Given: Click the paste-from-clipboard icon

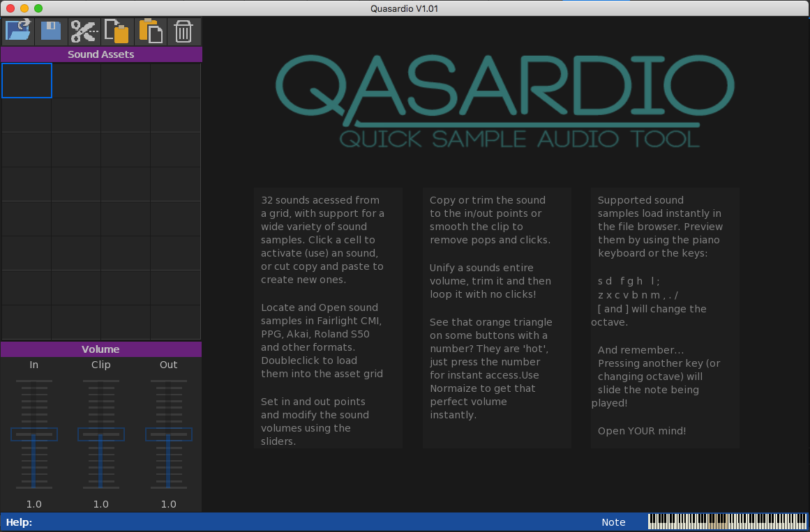Looking at the screenshot, I should [x=151, y=32].
